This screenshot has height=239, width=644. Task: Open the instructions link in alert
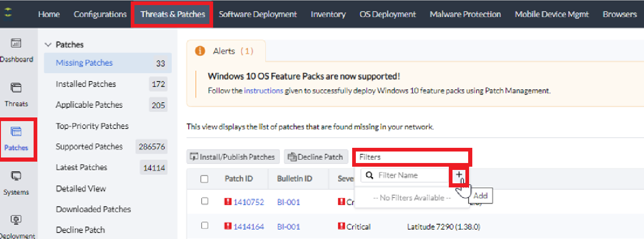[x=263, y=91]
